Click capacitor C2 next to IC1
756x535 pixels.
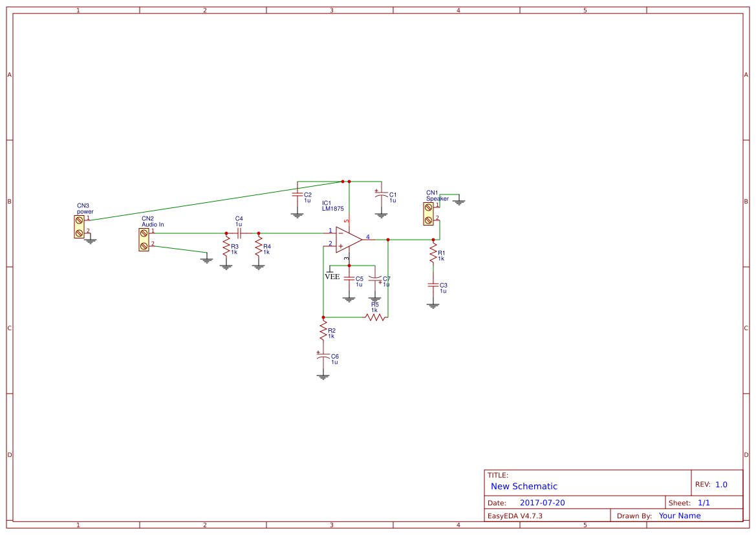(x=299, y=195)
